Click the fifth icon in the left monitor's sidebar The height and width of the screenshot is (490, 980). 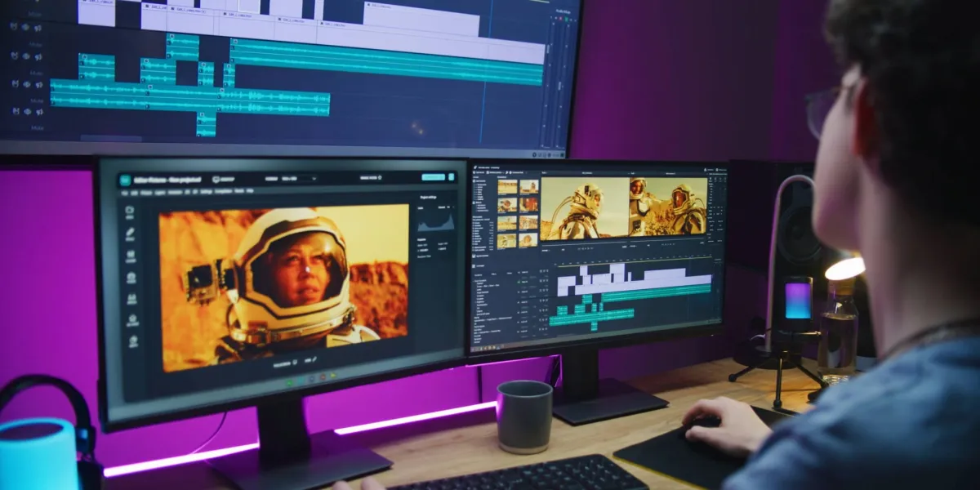click(x=131, y=298)
